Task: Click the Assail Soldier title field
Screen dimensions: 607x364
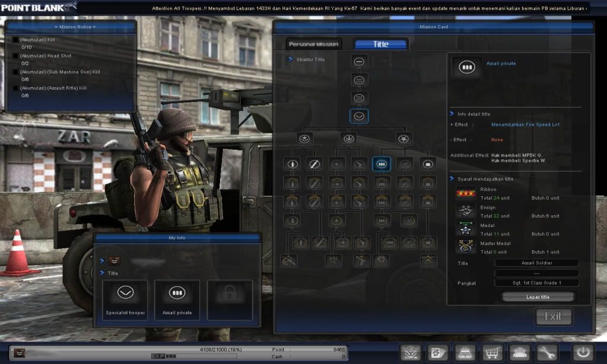Action: point(536,263)
